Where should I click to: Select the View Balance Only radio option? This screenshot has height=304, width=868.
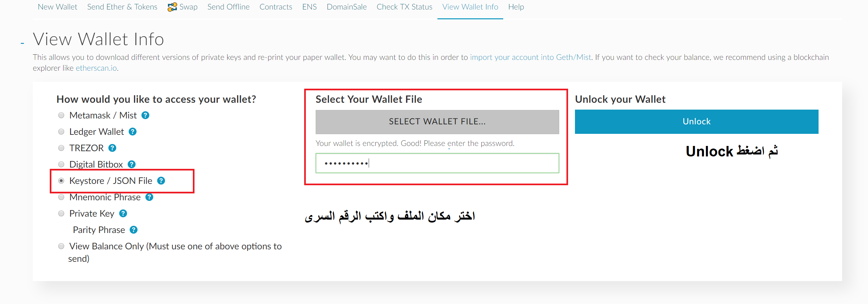61,246
